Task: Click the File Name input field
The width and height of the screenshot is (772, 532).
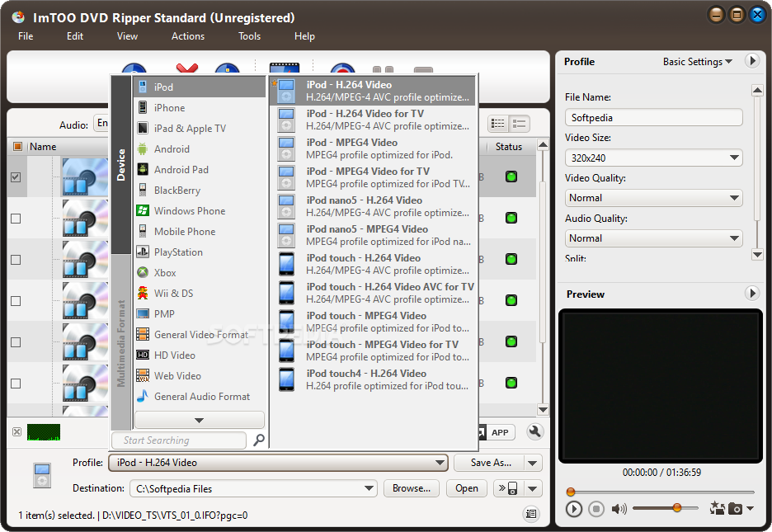Action: pyautogui.click(x=653, y=118)
